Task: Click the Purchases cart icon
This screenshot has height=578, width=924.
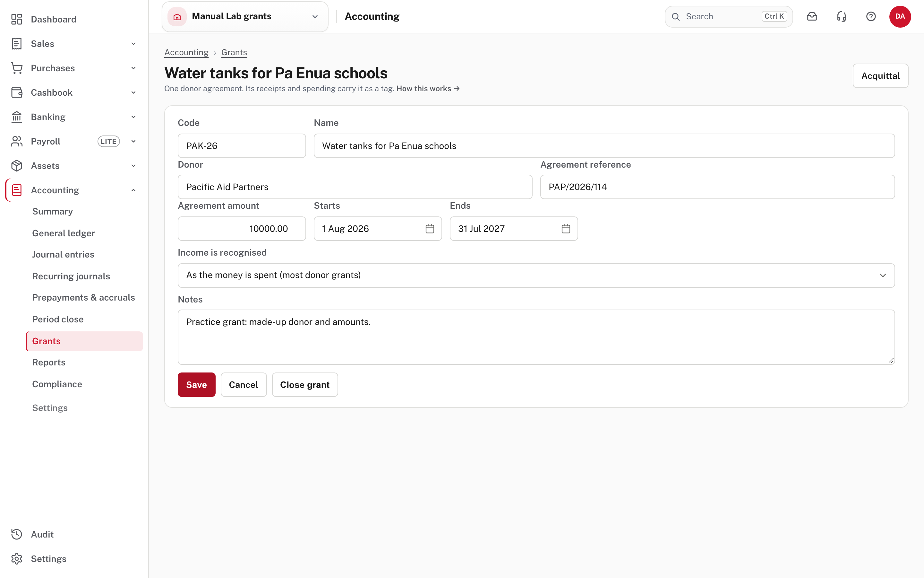Action: coord(16,68)
